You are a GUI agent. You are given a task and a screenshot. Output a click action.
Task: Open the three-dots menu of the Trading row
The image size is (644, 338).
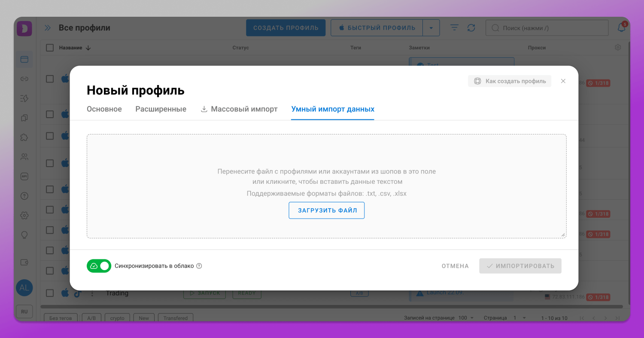point(92,293)
